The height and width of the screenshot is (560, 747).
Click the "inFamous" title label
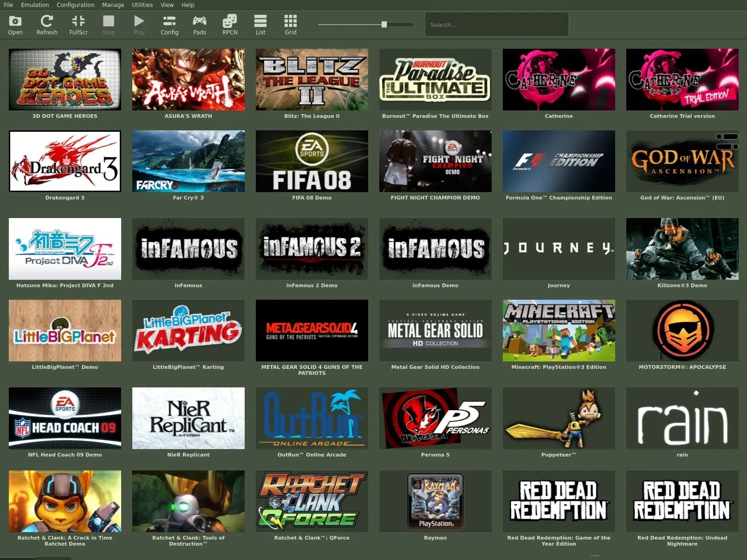[188, 285]
